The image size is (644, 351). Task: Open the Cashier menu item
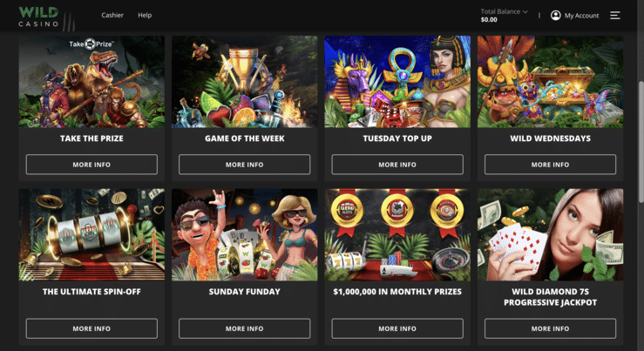click(112, 15)
